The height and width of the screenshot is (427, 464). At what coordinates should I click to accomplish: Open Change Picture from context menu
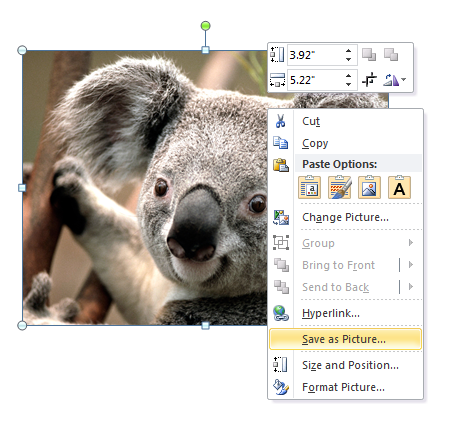(345, 217)
